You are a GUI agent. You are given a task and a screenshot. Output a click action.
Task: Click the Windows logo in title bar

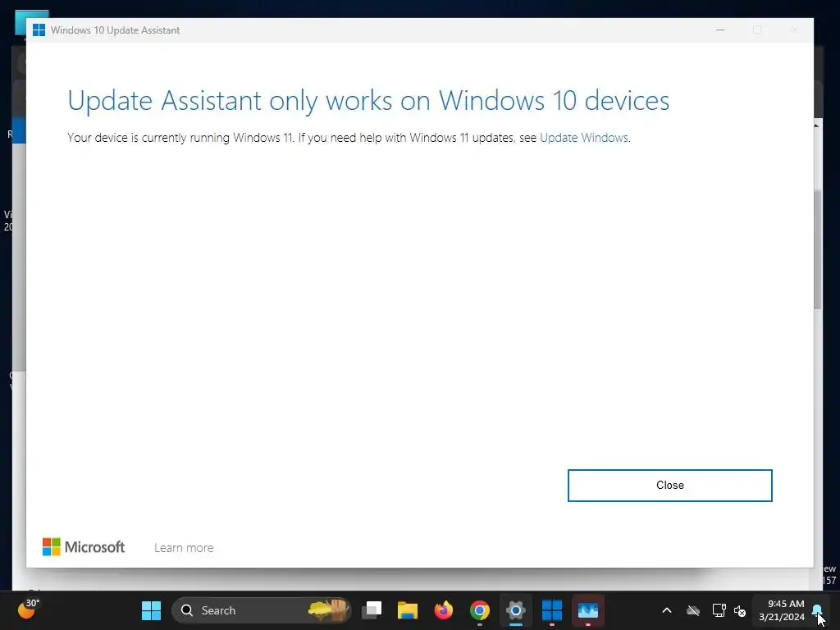coord(39,30)
